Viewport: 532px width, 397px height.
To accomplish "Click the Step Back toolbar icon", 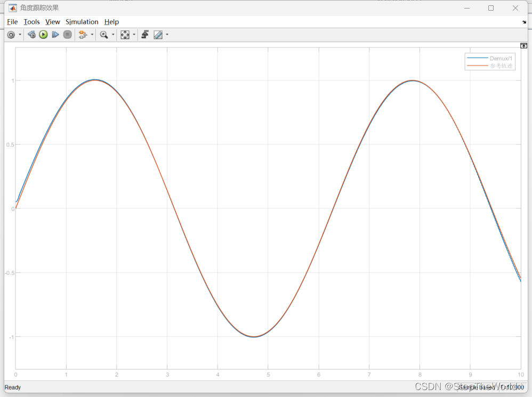I will point(31,35).
